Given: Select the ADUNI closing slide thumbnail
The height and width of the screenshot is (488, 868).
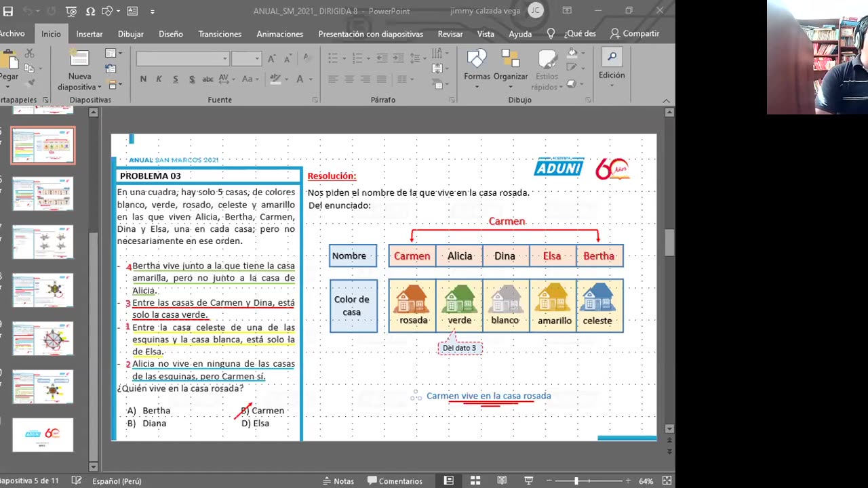Looking at the screenshot, I should (43, 434).
